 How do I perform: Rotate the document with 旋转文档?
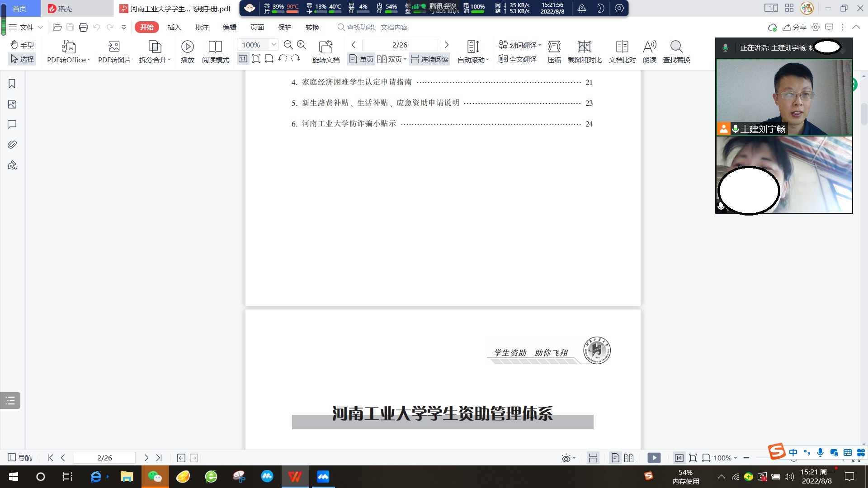(x=325, y=52)
